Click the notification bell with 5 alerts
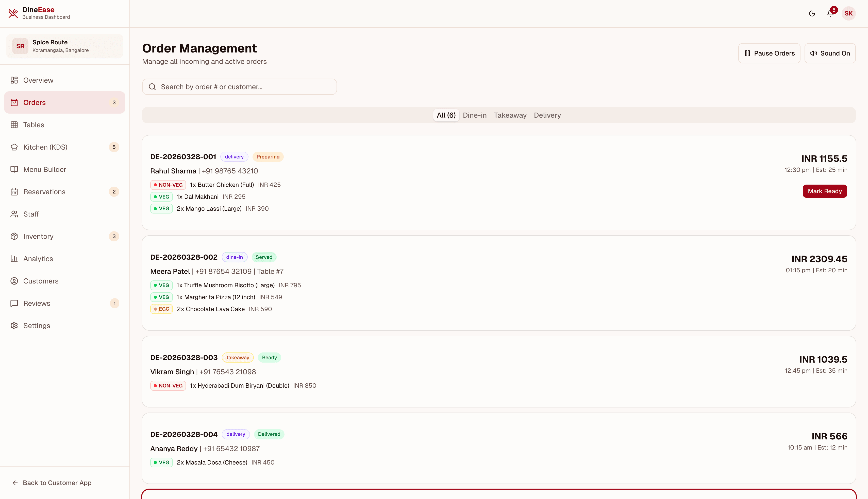This screenshot has width=868, height=499. point(830,13)
